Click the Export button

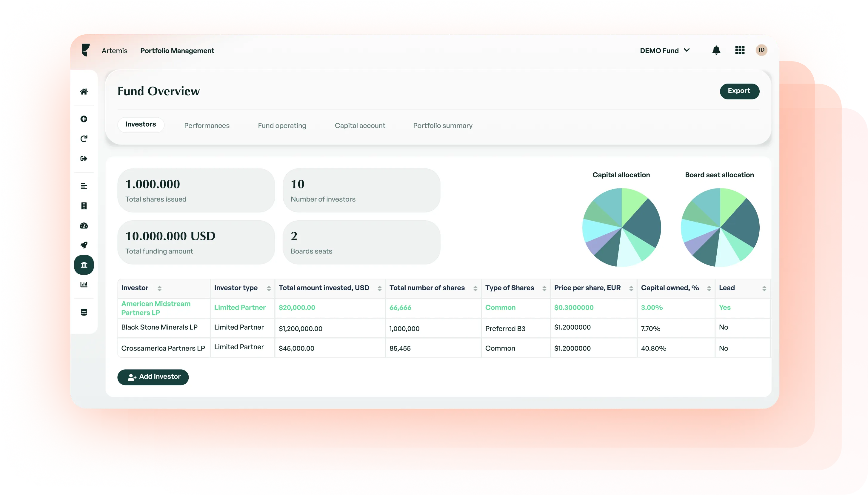point(740,91)
